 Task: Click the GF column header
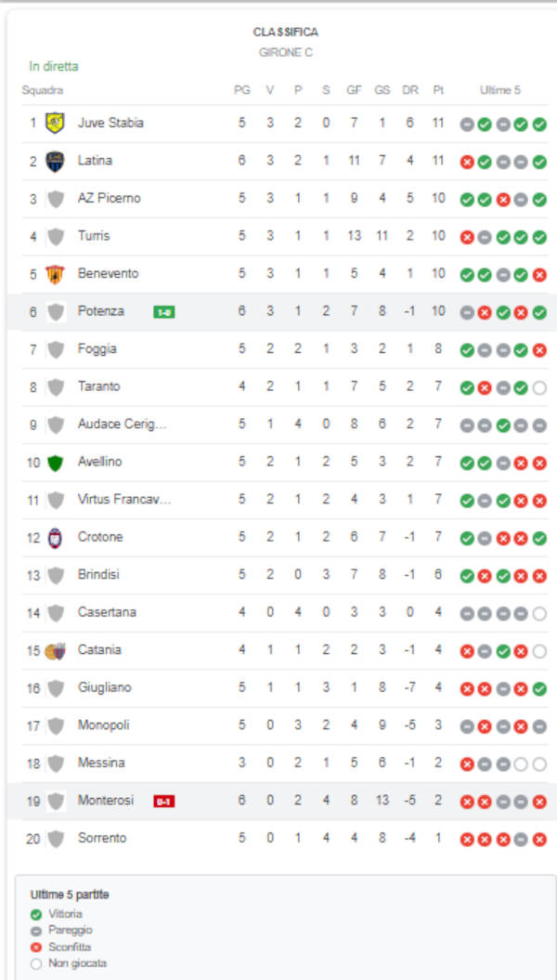point(354,90)
